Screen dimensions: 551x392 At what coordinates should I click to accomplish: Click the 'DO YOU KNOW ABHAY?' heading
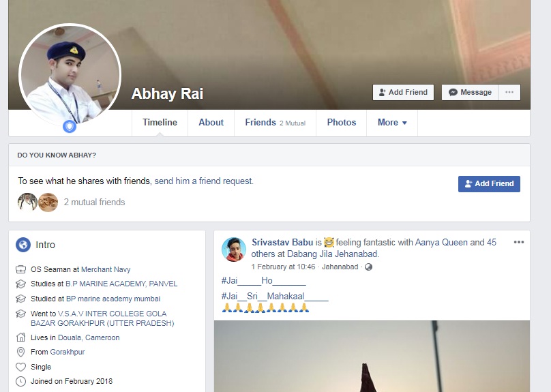(x=57, y=155)
